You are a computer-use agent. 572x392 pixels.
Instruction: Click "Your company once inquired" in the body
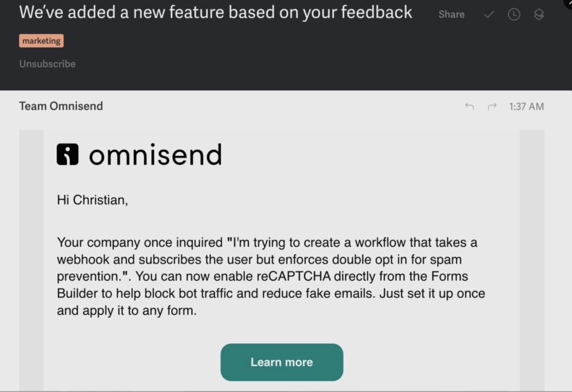click(x=140, y=243)
